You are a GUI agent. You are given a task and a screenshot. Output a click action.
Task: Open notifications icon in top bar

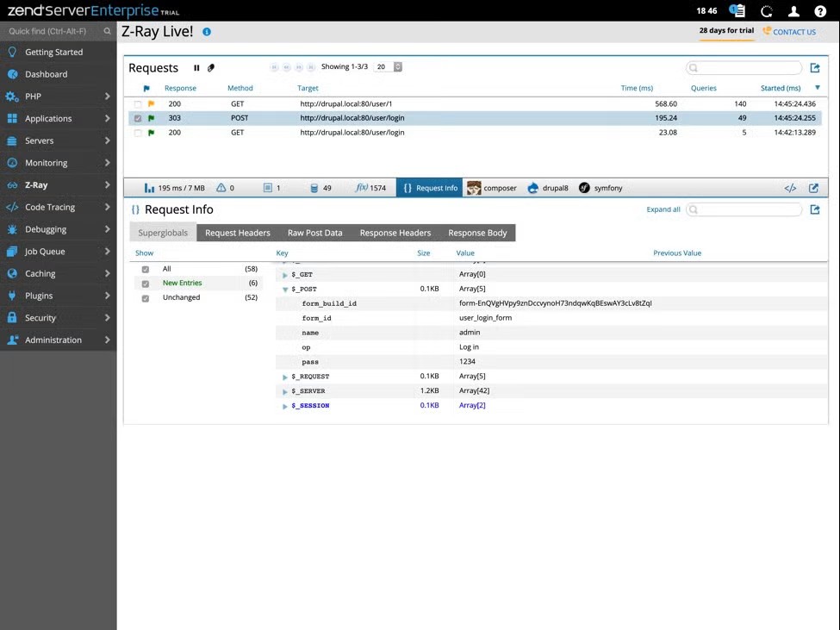pyautogui.click(x=737, y=10)
